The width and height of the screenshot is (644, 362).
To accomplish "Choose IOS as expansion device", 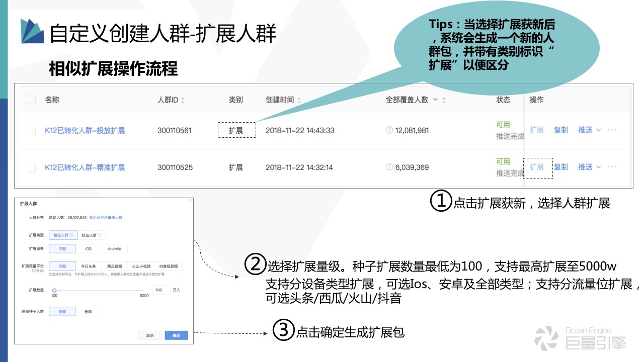I will coord(89,248).
